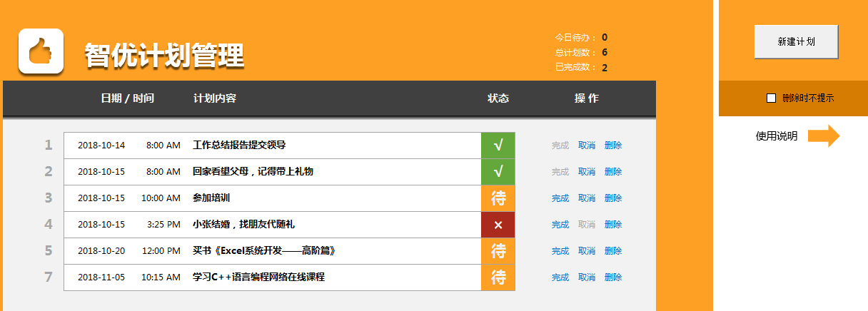Click the time 10:15 AM

161,277
